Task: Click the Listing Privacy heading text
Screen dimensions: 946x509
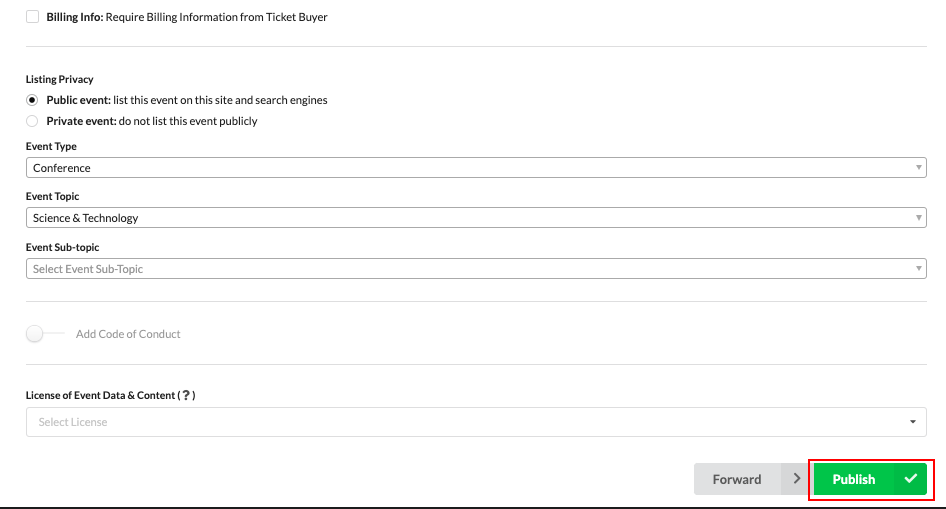Action: click(x=60, y=79)
